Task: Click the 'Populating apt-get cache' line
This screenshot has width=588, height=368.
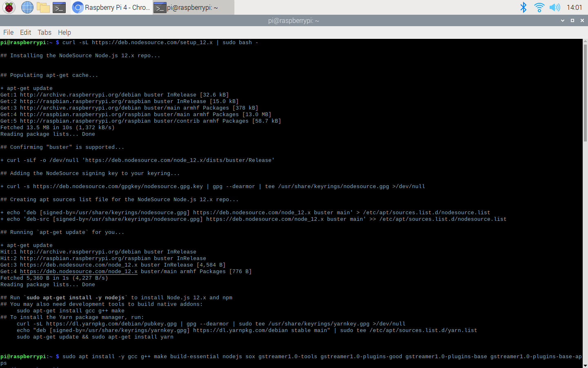Action: click(x=49, y=75)
